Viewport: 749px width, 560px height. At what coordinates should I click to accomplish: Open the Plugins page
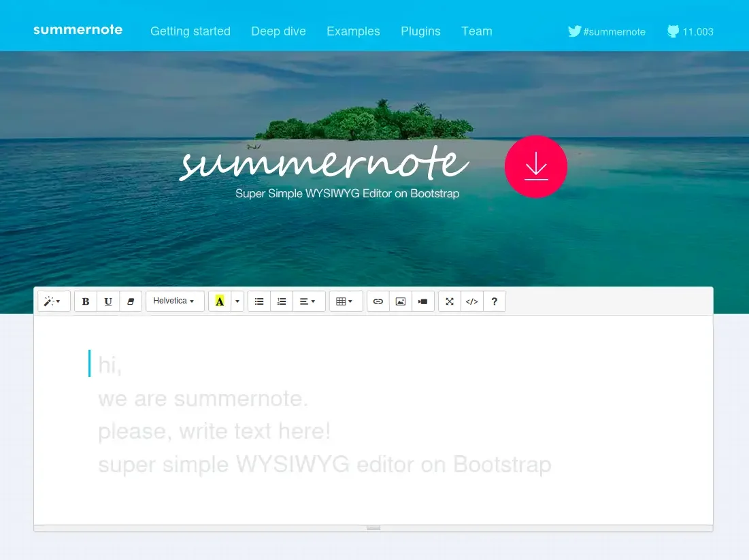pyautogui.click(x=421, y=31)
